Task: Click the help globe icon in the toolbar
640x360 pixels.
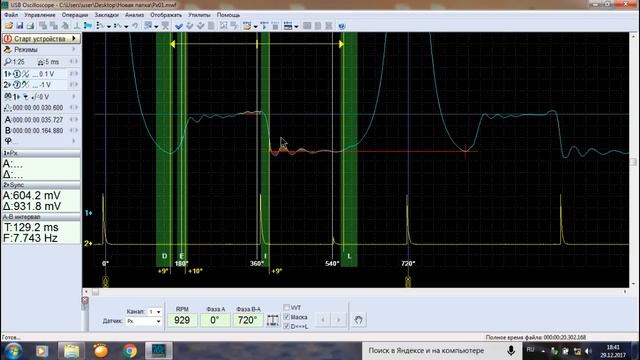Action: click(x=342, y=26)
